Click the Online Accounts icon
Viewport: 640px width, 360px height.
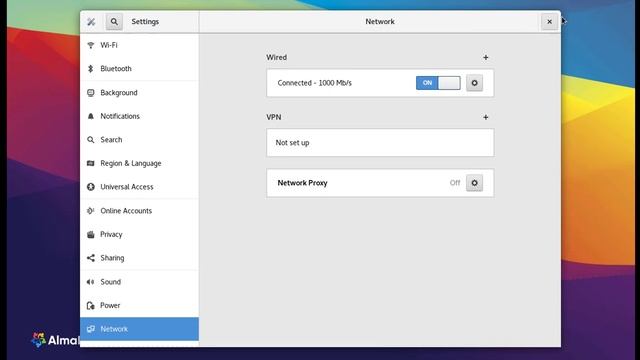click(x=91, y=211)
